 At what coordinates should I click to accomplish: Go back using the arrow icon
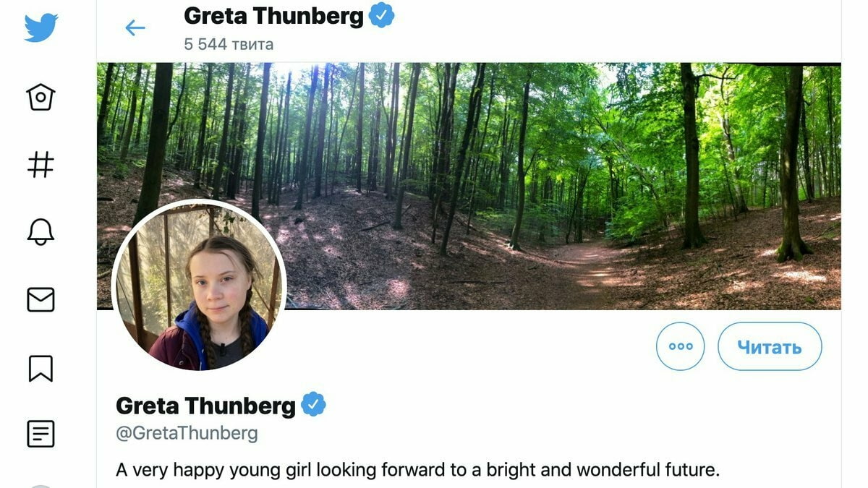pyautogui.click(x=135, y=27)
